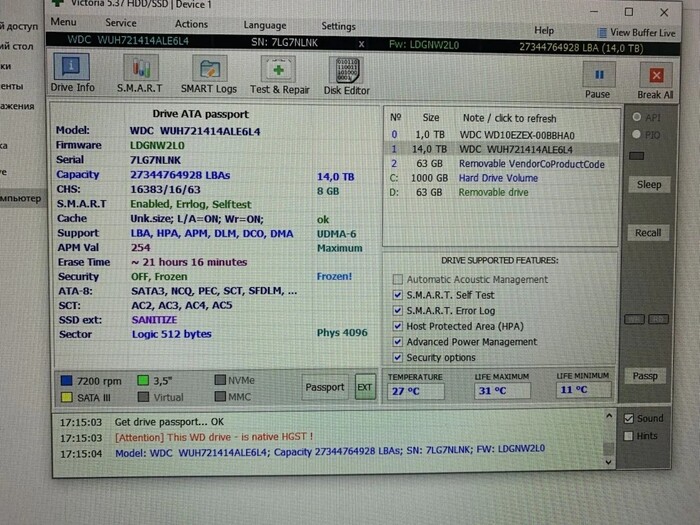Open the Service menu
The height and width of the screenshot is (525, 700).
pyautogui.click(x=120, y=24)
